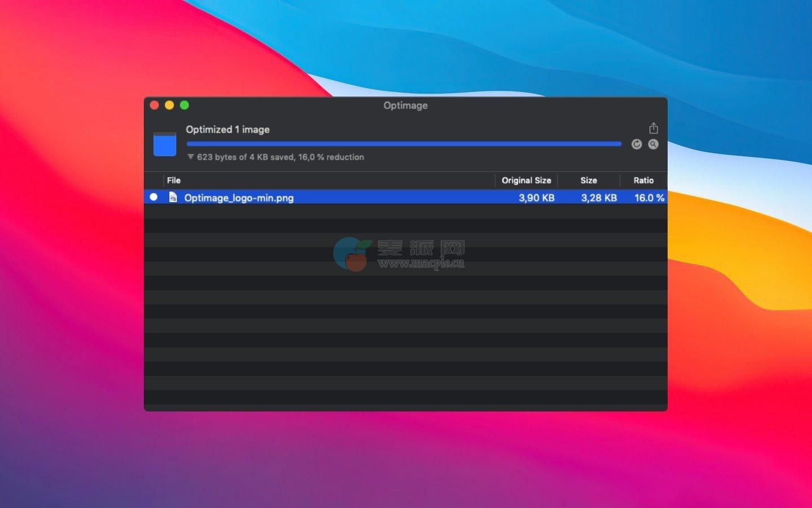Select the Optimage_logo-min.png row
The width and height of the screenshot is (812, 508).
pos(405,197)
